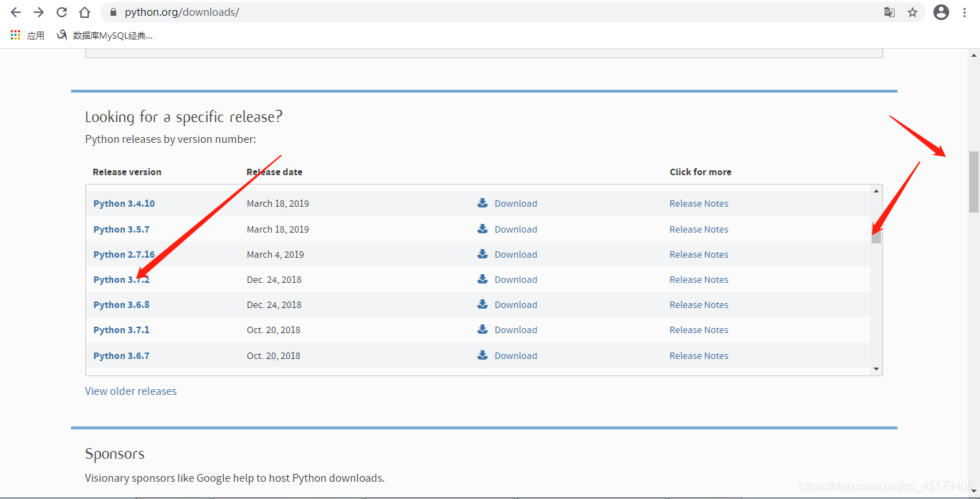Viewport: 980px width, 499px height.
Task: Open Release Notes for Python 2.7.16
Action: [x=699, y=255]
